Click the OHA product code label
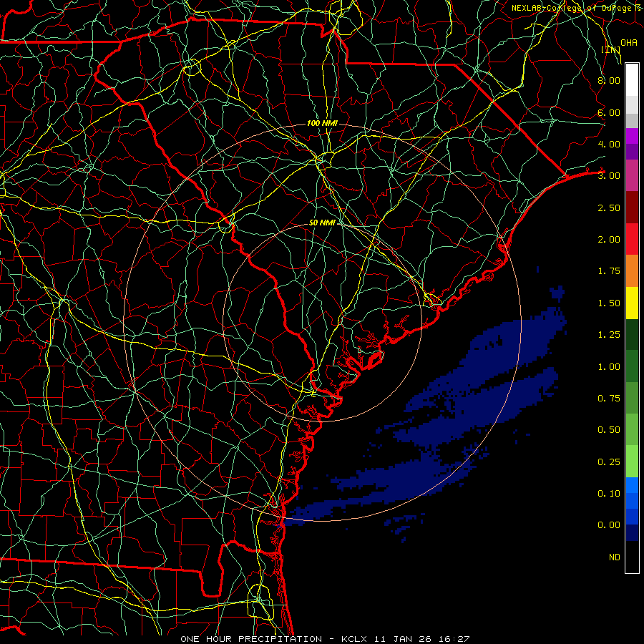 629,43
